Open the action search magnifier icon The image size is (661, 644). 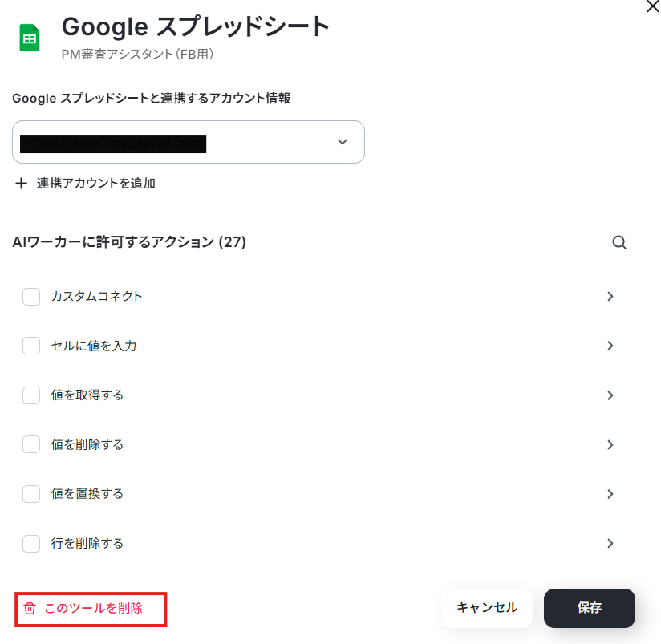[x=618, y=242]
